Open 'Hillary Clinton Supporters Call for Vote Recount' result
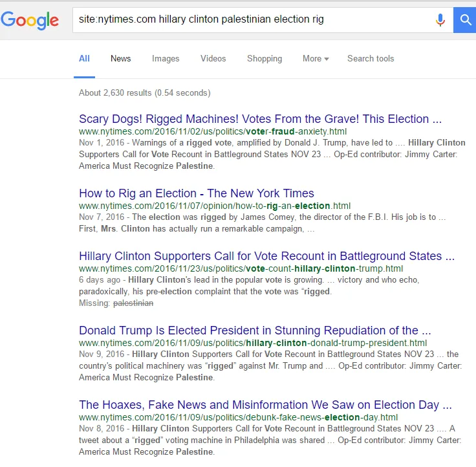Image resolution: width=476 pixels, height=467 pixels. point(267,256)
